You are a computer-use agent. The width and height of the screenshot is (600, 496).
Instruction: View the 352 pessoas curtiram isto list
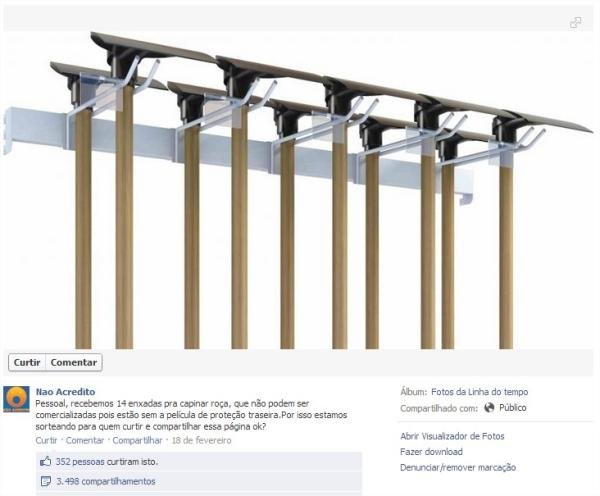tap(107, 462)
